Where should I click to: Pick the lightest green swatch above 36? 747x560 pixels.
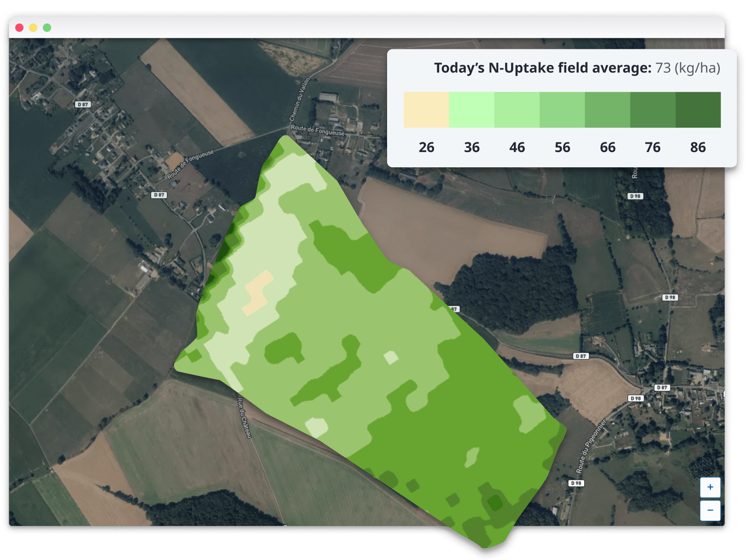(x=471, y=110)
